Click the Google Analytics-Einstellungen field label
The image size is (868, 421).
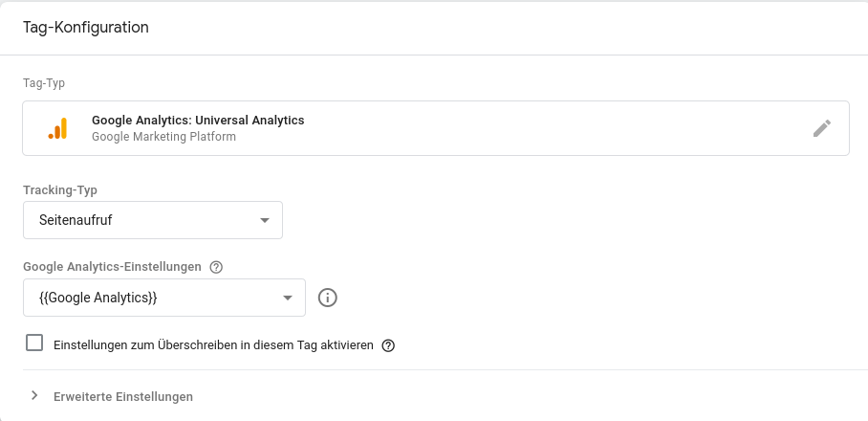[x=112, y=267]
